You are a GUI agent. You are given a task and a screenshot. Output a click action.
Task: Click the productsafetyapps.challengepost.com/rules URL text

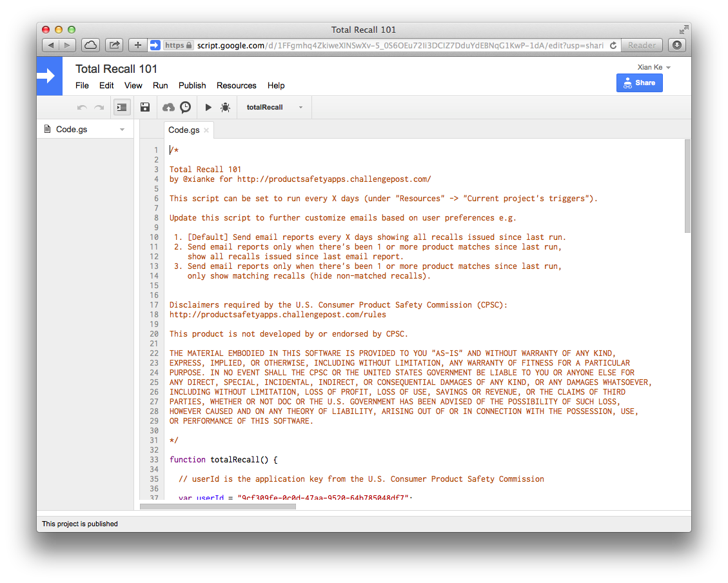coord(278,315)
